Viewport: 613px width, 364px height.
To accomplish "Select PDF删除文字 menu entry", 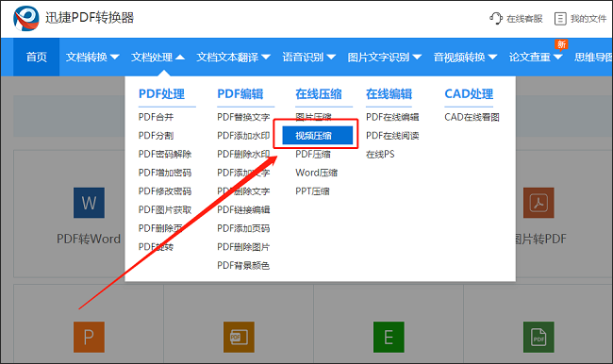I will [x=243, y=191].
